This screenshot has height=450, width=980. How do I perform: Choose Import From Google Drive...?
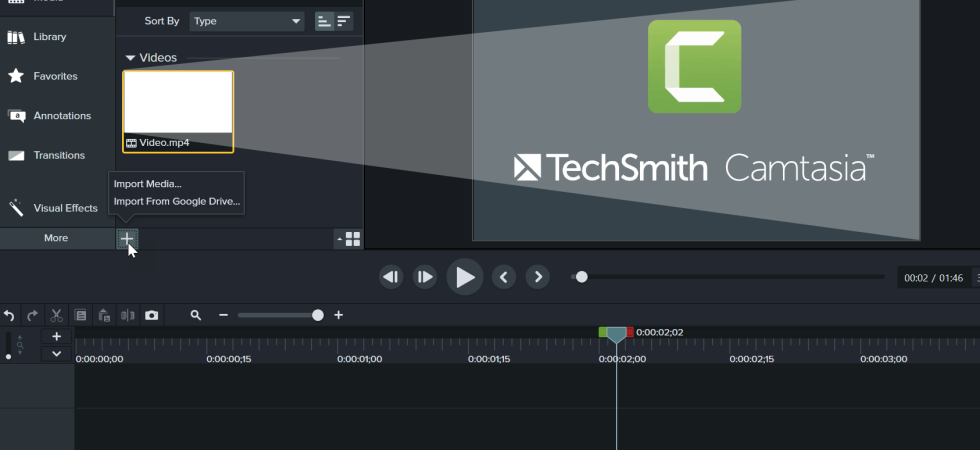click(x=177, y=201)
